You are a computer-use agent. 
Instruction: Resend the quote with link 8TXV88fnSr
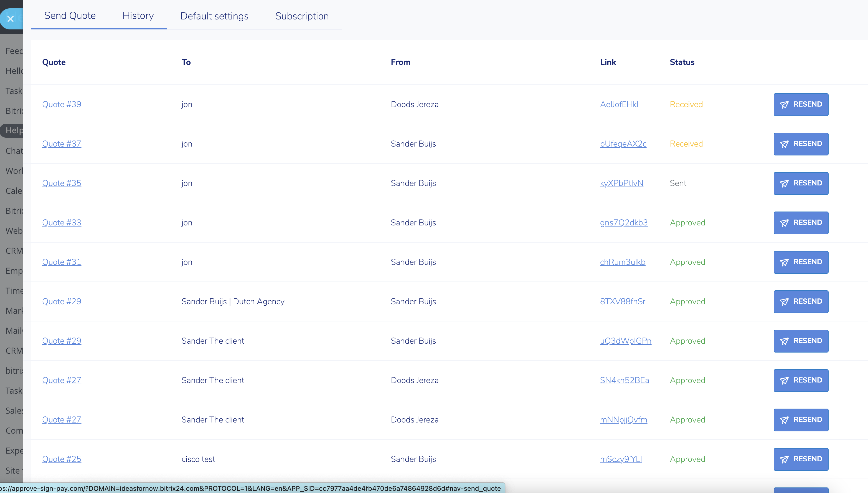point(801,302)
